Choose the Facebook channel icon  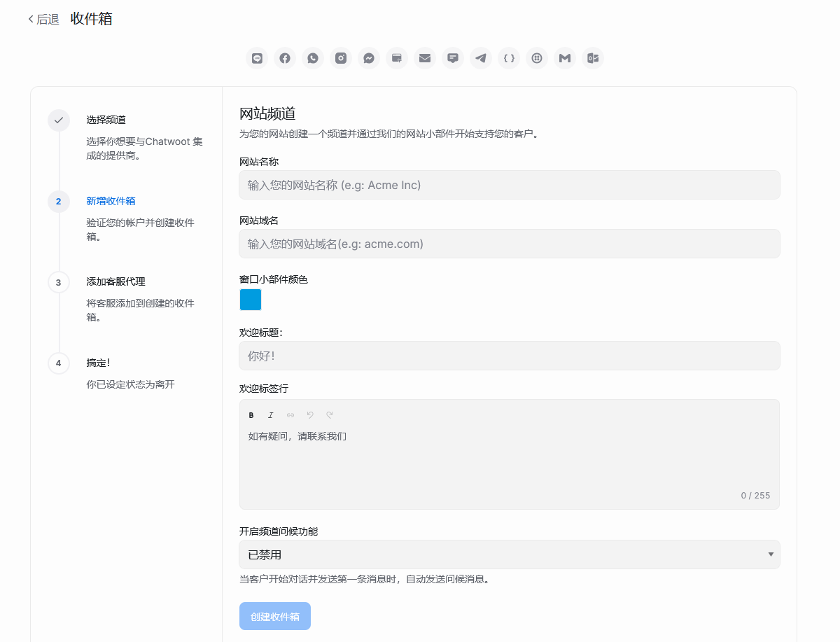(x=285, y=58)
